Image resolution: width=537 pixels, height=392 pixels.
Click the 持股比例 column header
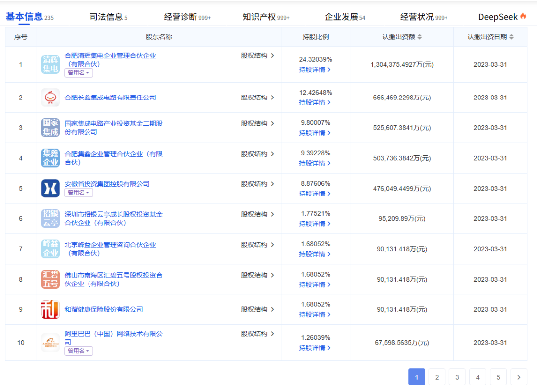(315, 37)
